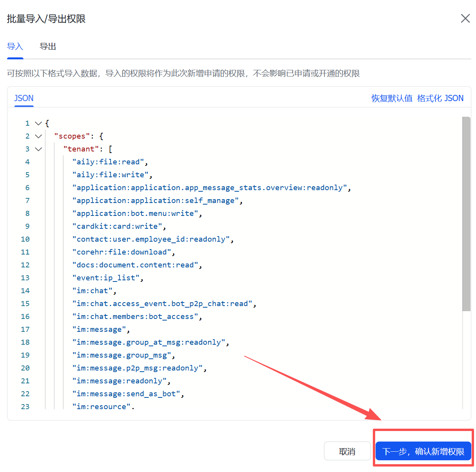476x472 pixels.
Task: Click the 格式化 JSON link
Action: click(x=440, y=98)
